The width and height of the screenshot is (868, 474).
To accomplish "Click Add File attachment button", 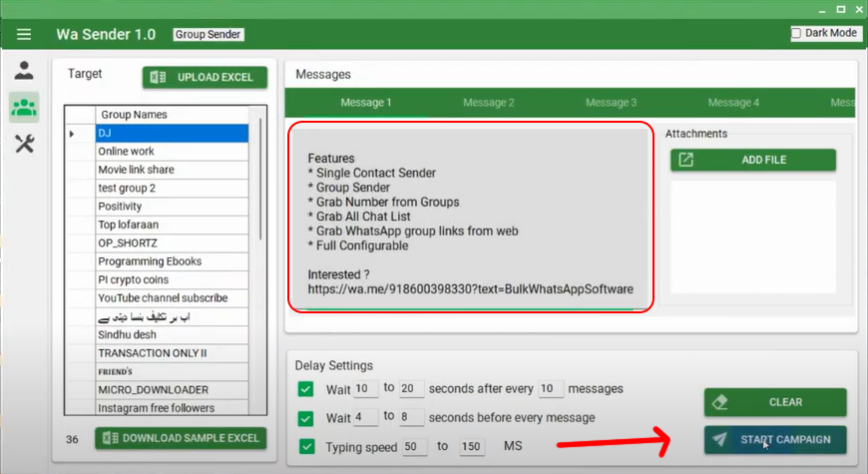I will pos(752,160).
